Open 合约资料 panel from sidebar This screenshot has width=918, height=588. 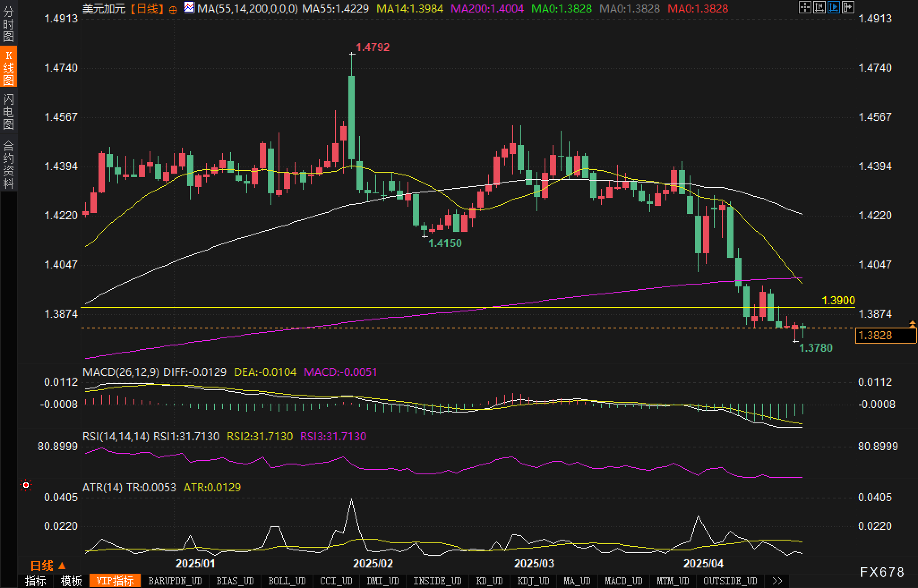[x=8, y=164]
